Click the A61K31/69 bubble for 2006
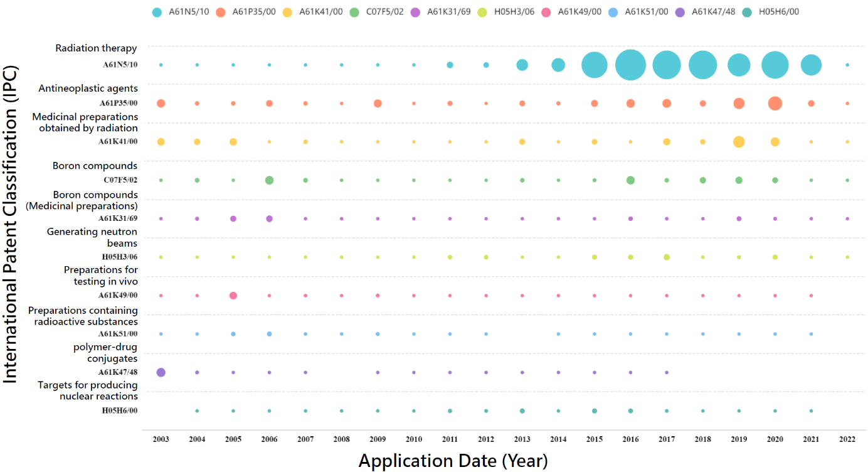 [x=269, y=219]
